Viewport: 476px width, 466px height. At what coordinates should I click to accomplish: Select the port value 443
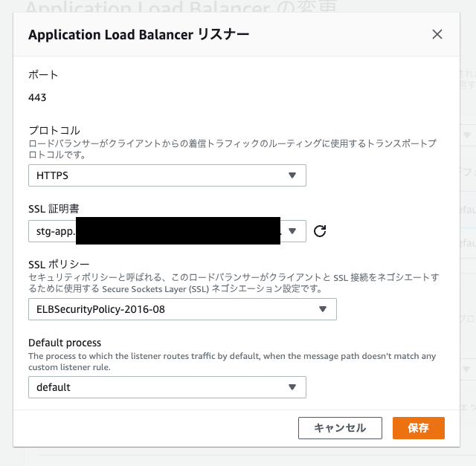coord(37,97)
